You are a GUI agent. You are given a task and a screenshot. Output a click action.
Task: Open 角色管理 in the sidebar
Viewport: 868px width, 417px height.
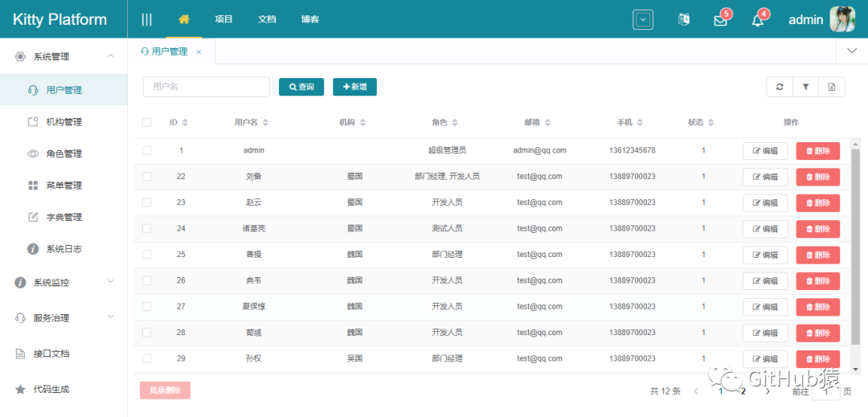63,153
